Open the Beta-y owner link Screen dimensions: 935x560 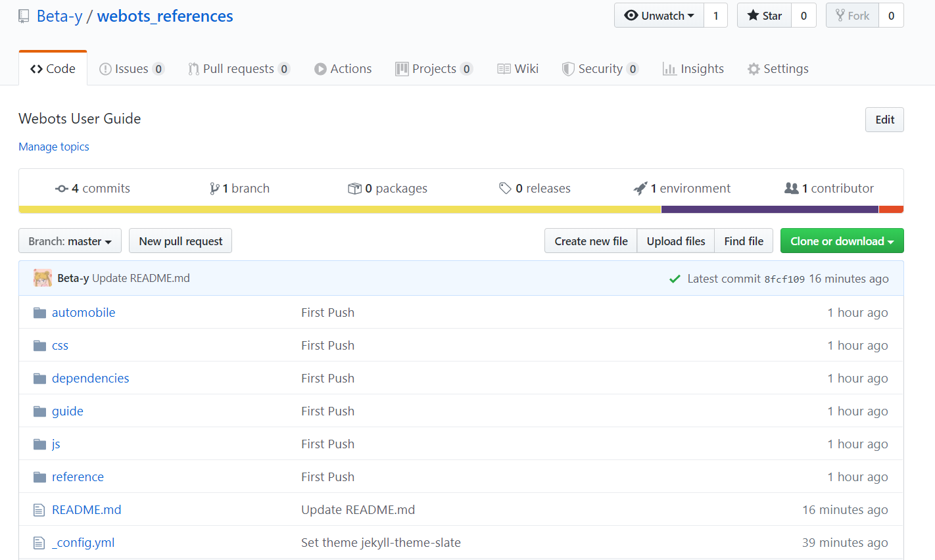coord(59,16)
